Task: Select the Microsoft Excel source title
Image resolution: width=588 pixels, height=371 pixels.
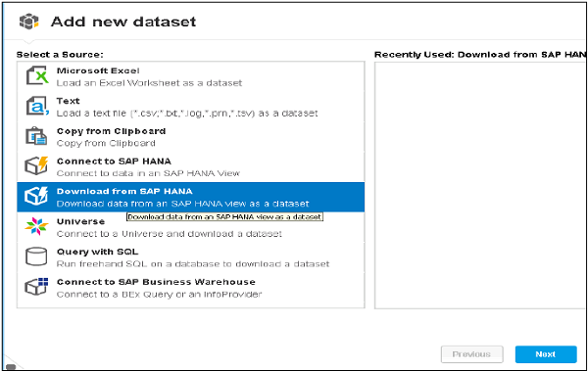Action: pos(98,70)
